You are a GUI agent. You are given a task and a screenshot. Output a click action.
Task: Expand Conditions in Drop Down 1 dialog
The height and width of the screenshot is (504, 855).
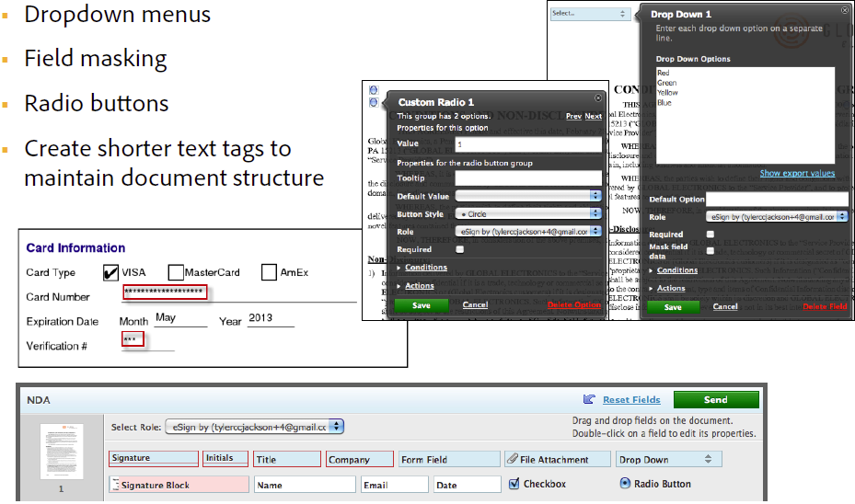676,270
